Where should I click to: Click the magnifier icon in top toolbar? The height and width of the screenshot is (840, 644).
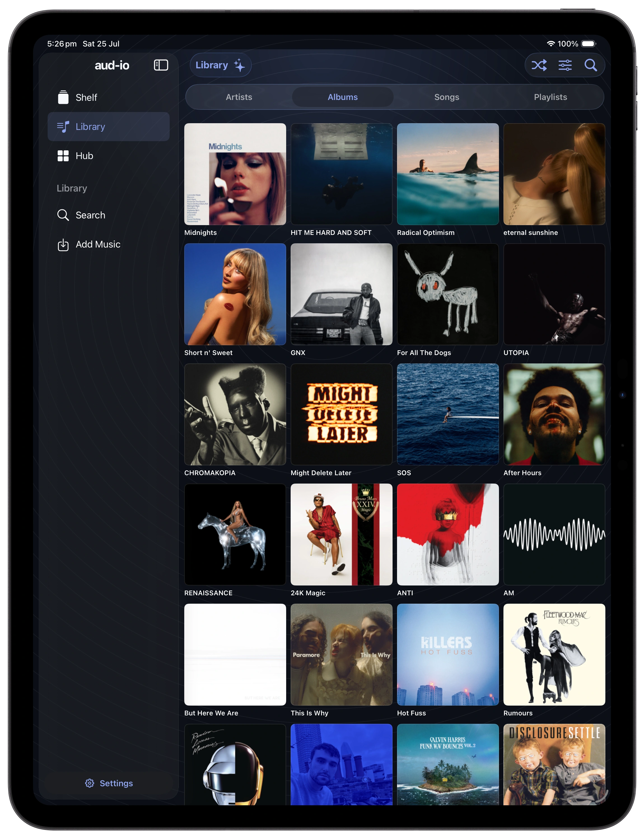[x=591, y=65]
